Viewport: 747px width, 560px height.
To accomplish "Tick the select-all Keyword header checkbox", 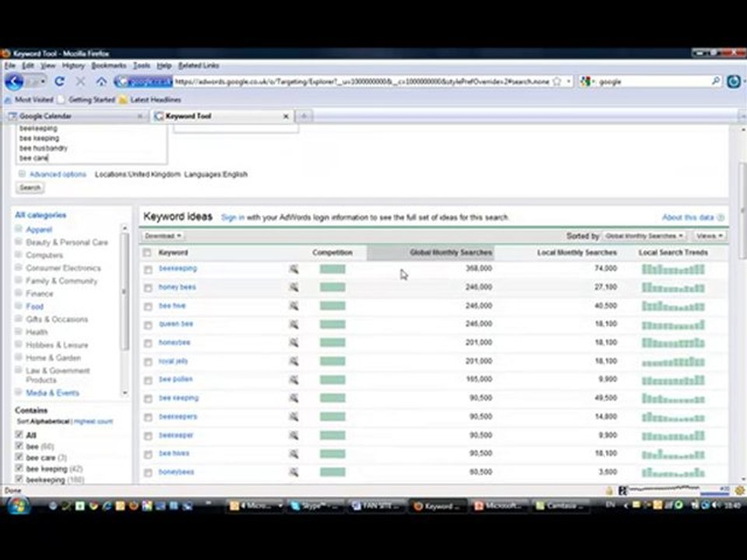I will pyautogui.click(x=147, y=253).
